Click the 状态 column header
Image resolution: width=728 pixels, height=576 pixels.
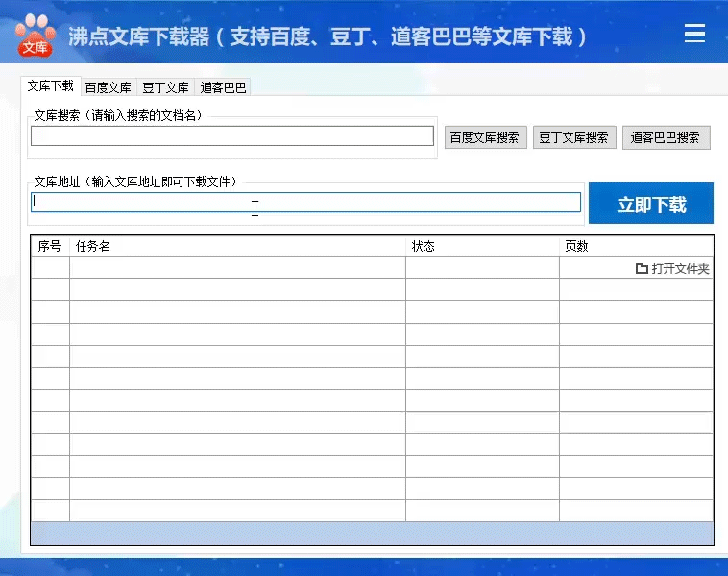pos(482,246)
